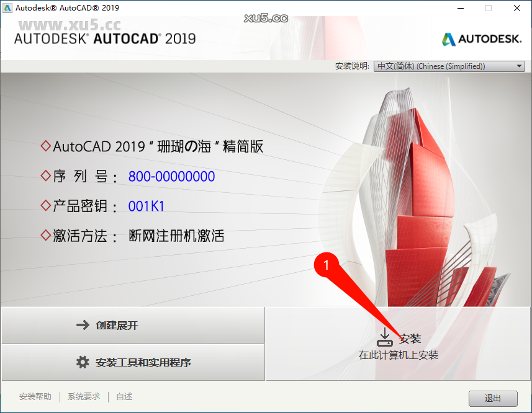Click the diamond icon beside 激活方法 row
Screen dimensions: 532x413
46,235
